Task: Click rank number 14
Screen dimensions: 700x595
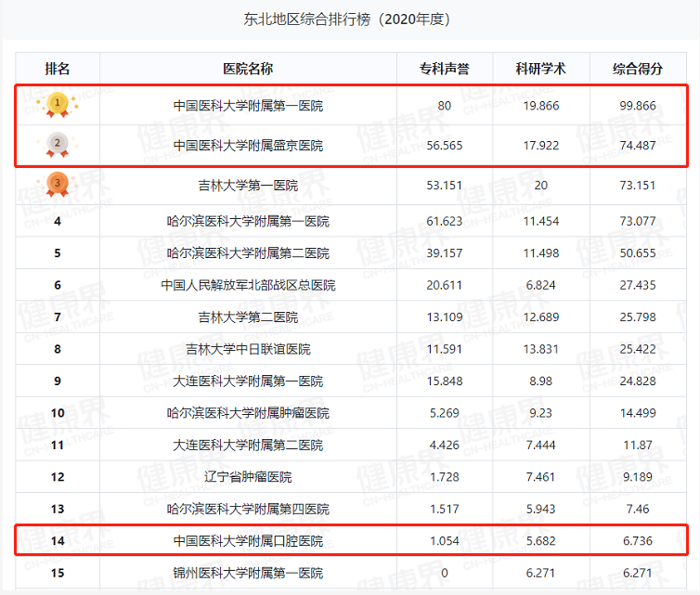Action: tap(58, 541)
